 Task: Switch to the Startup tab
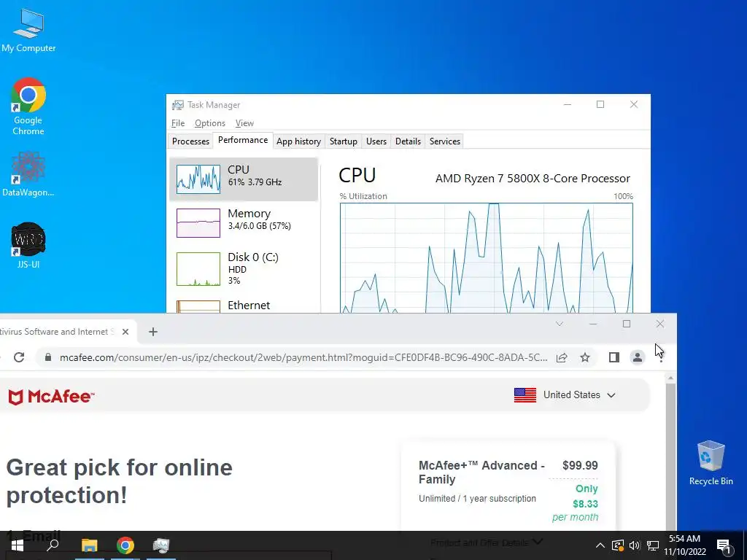tap(344, 141)
